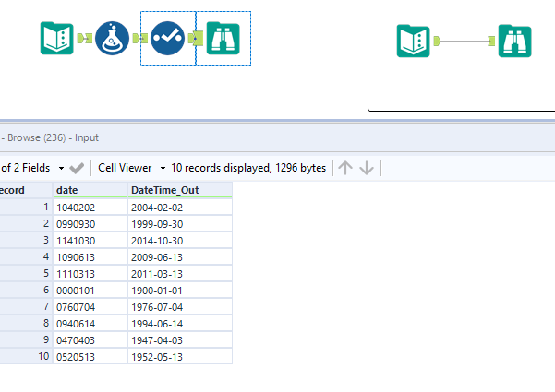Select record row number 10

[26, 356]
